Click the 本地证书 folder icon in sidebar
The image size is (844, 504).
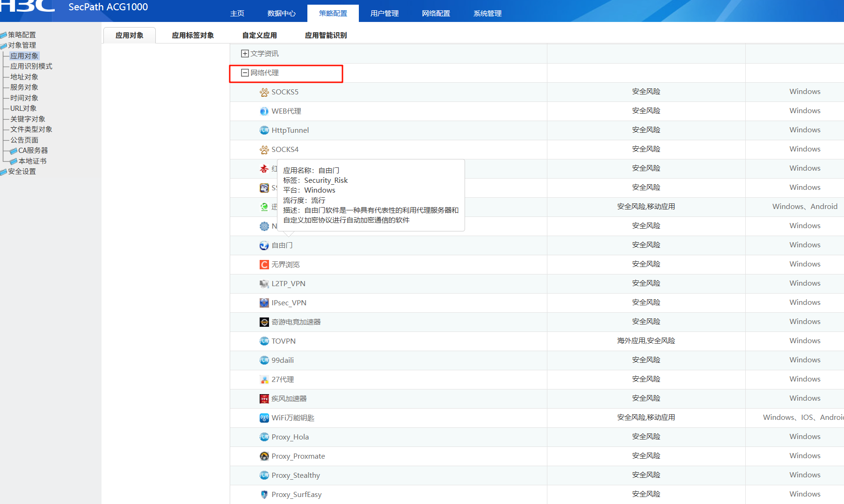(13, 161)
